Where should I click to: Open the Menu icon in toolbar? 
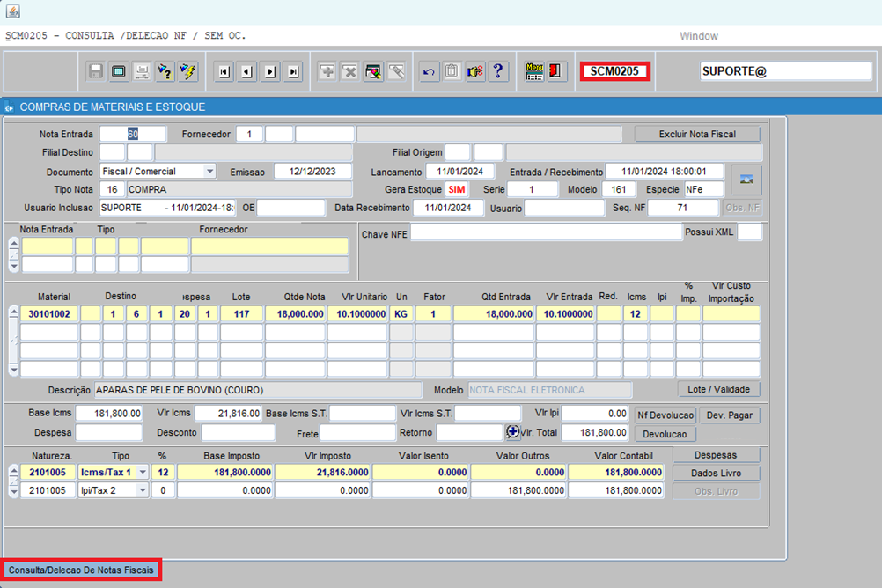(534, 71)
